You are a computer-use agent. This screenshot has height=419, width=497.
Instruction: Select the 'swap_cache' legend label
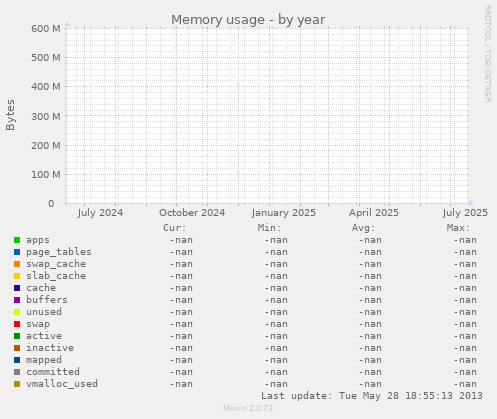56,264
